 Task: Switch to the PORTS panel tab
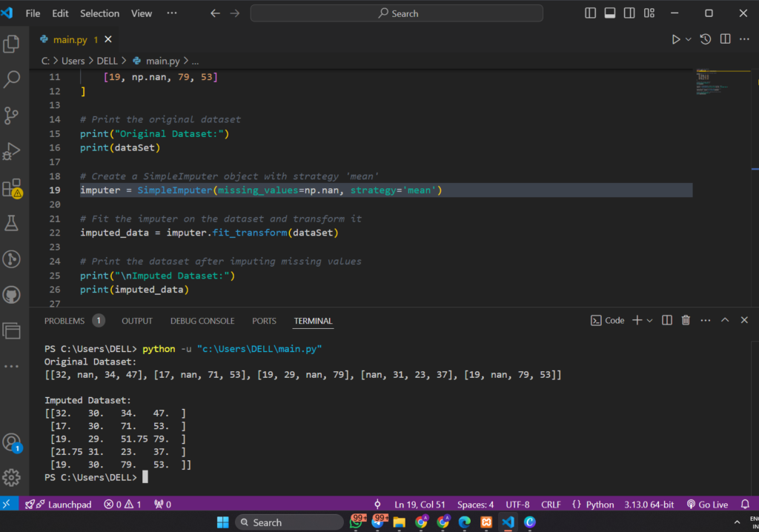[265, 321]
